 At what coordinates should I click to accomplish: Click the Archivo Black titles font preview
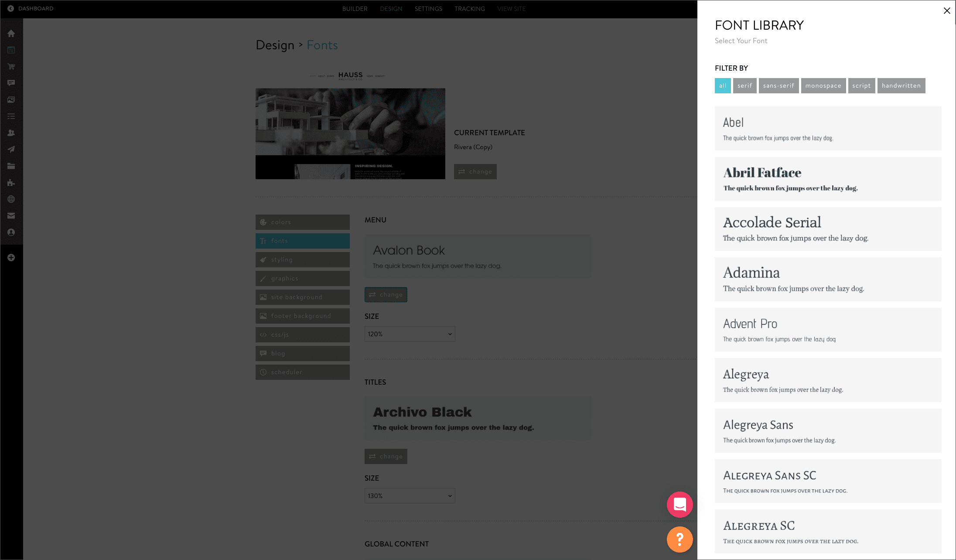(478, 418)
